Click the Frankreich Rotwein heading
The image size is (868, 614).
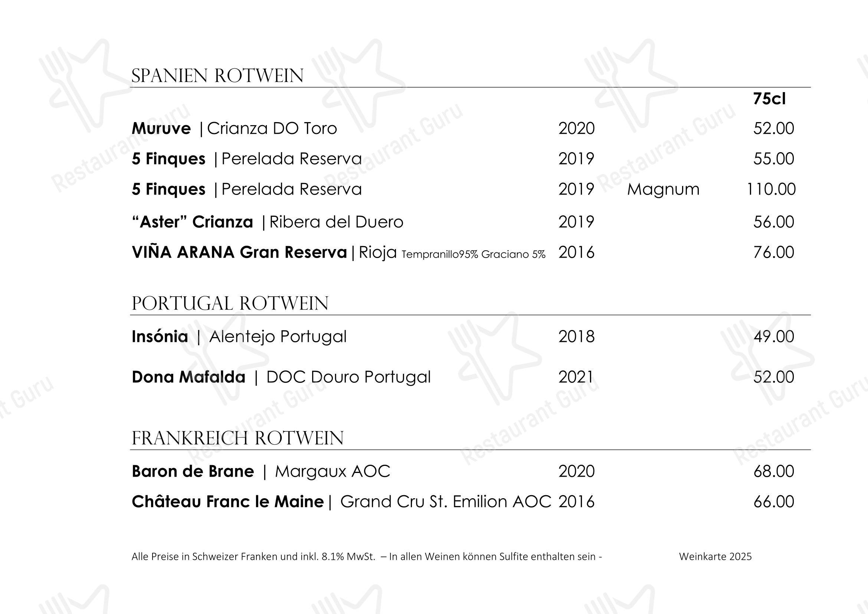[x=238, y=438]
